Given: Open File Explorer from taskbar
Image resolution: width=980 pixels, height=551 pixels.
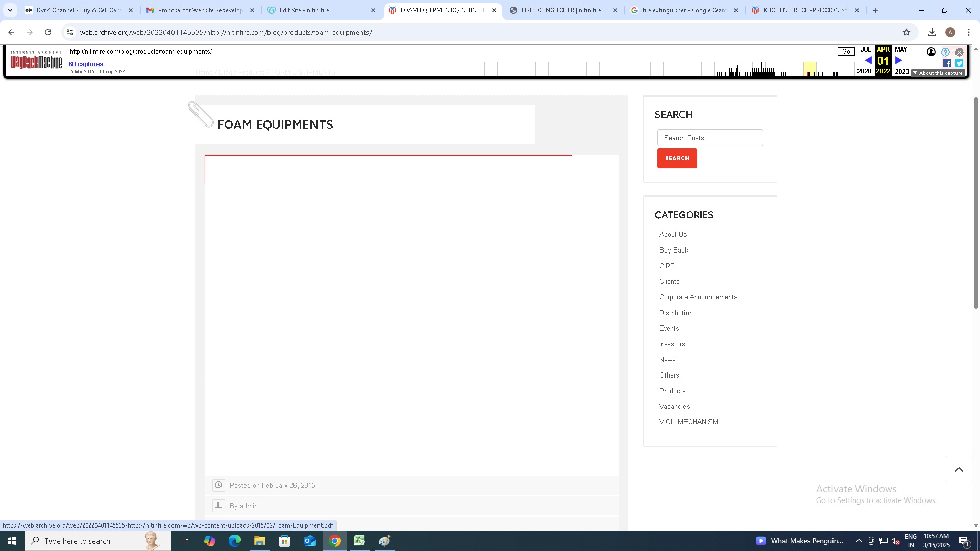Looking at the screenshot, I should [x=259, y=541].
